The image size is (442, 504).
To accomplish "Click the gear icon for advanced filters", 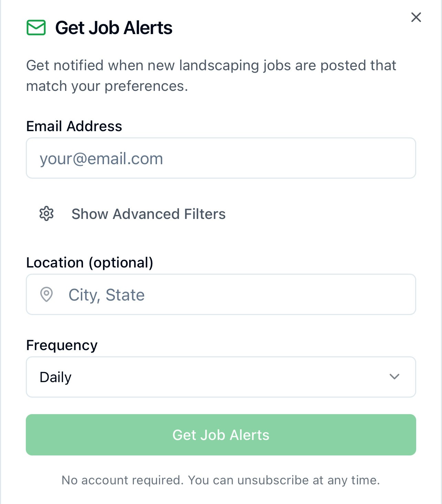I will pyautogui.click(x=46, y=214).
